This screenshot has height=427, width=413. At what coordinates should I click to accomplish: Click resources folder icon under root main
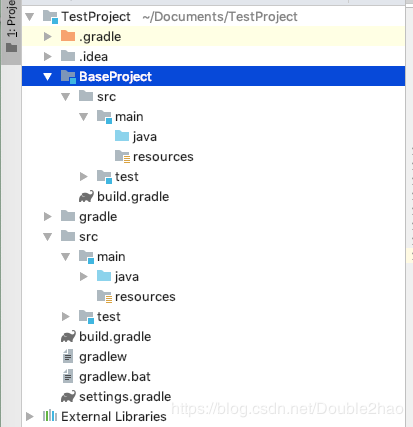tap(104, 296)
